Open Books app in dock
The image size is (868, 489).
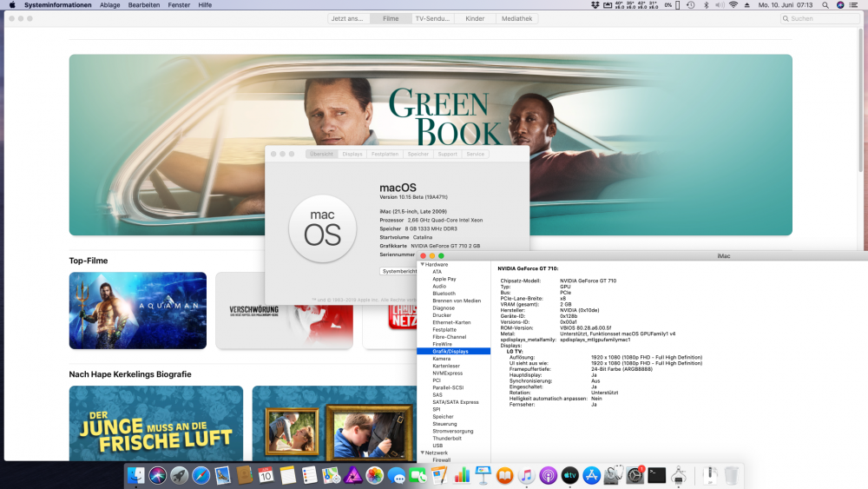pos(505,475)
